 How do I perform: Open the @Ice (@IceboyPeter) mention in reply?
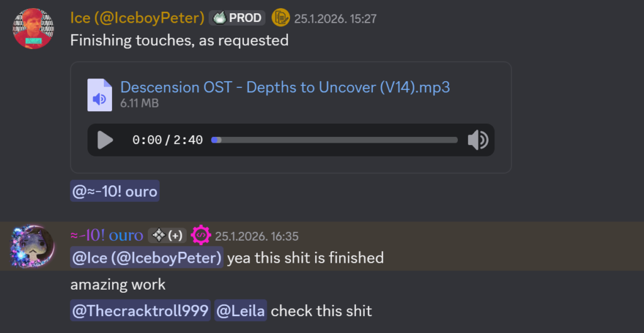(147, 258)
